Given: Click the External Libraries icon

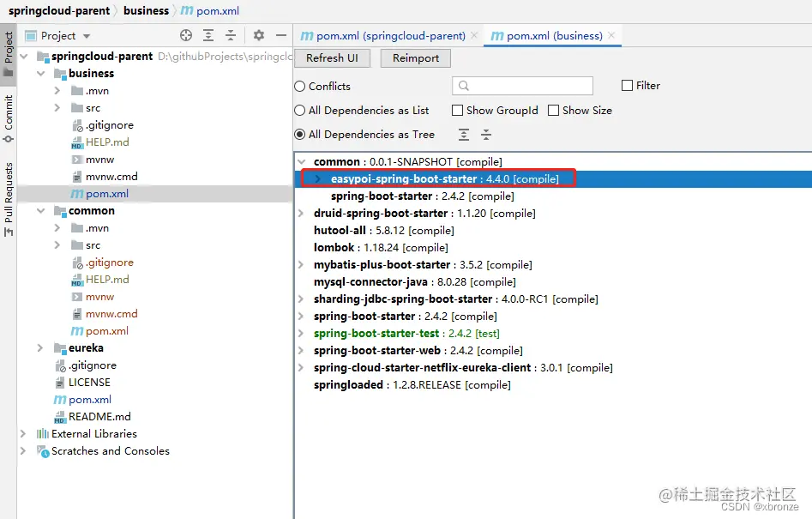Looking at the screenshot, I should pyautogui.click(x=43, y=434).
